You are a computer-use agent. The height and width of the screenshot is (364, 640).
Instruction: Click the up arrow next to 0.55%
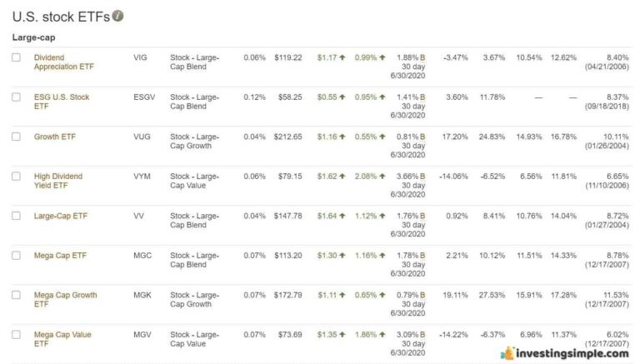coord(382,137)
